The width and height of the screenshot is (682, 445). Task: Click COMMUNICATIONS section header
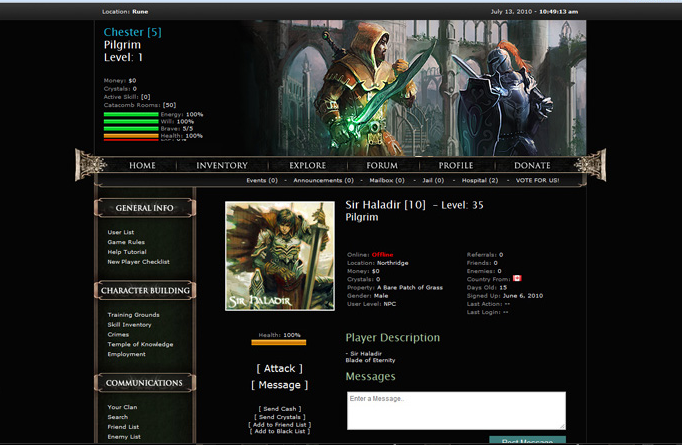tap(145, 383)
